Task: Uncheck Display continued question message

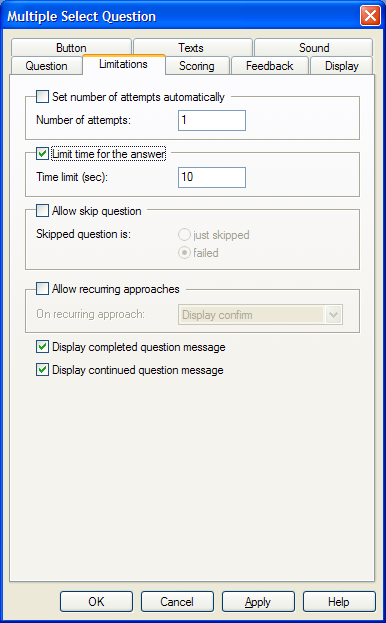Action: pos(42,370)
